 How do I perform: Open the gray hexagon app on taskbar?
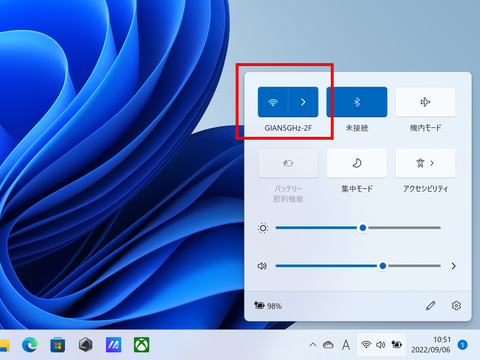click(x=85, y=345)
